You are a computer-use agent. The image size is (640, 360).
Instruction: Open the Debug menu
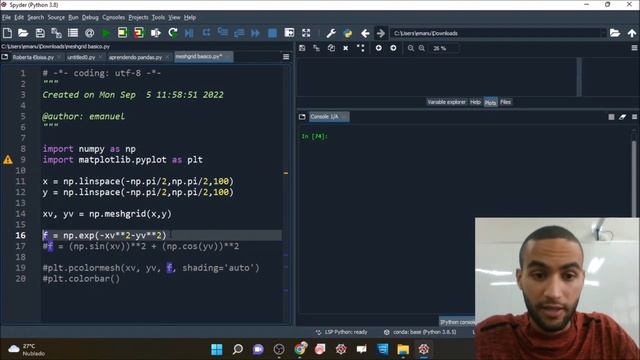[x=90, y=18]
